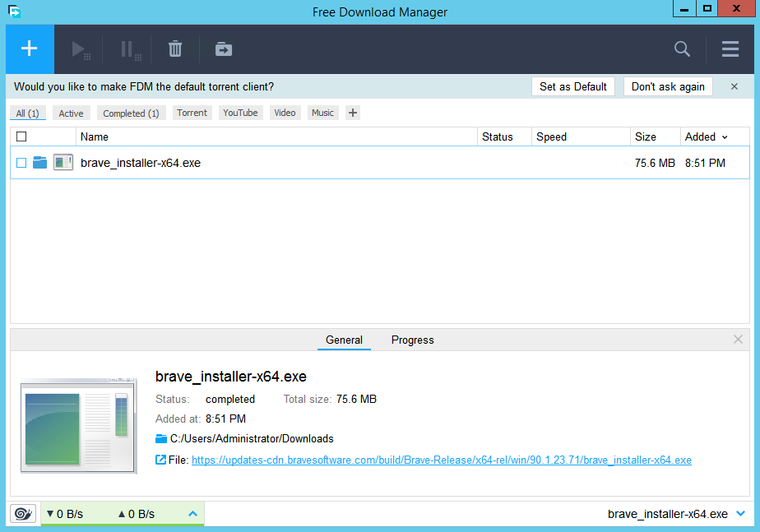Click the 0 B/s download speed indicator
The image size is (760, 532).
pyautogui.click(x=65, y=514)
